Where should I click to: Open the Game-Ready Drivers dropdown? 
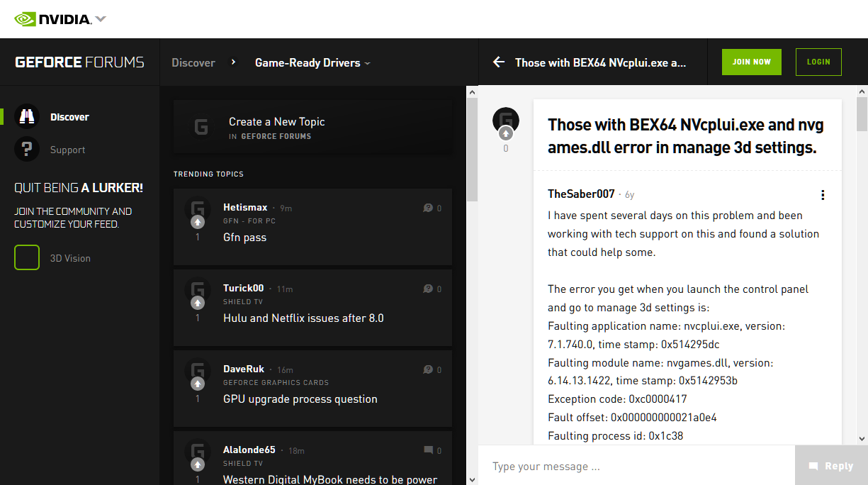coord(312,62)
